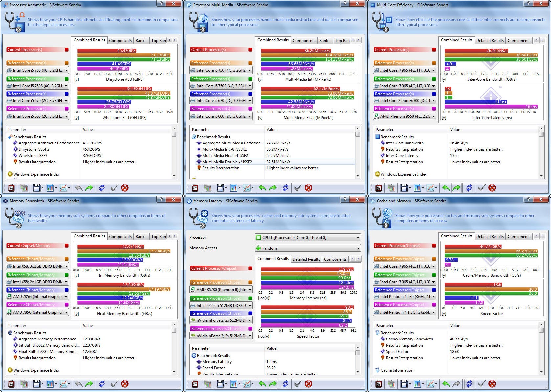Click the checkmark icon in Multi-Core Efficiency toolbar
Viewport: 551px width, 392px height.
point(482,188)
